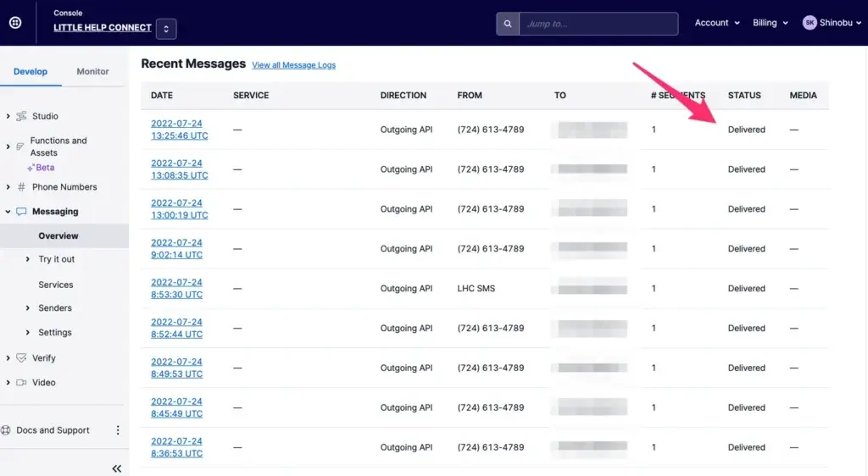Click the Phone Numbers hash icon

21,187
